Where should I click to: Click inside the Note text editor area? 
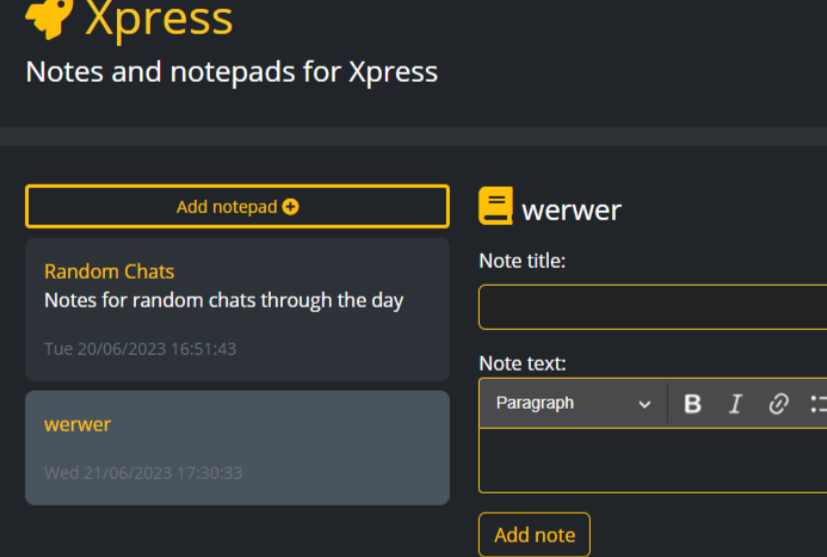(x=652, y=460)
